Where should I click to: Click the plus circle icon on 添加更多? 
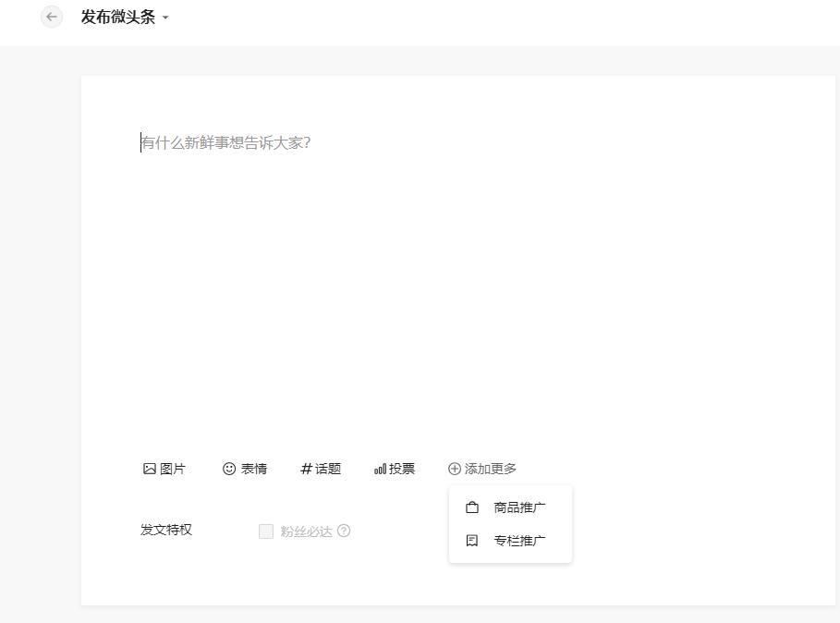(x=454, y=469)
